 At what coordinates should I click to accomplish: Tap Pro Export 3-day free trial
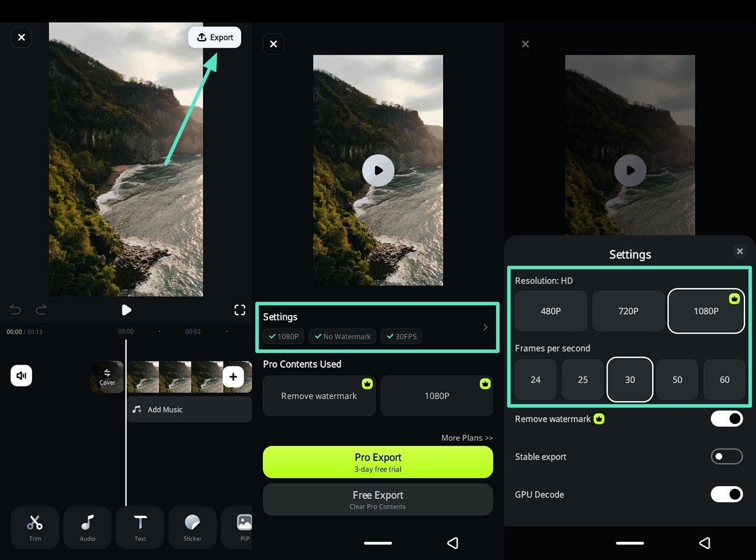coord(378,462)
